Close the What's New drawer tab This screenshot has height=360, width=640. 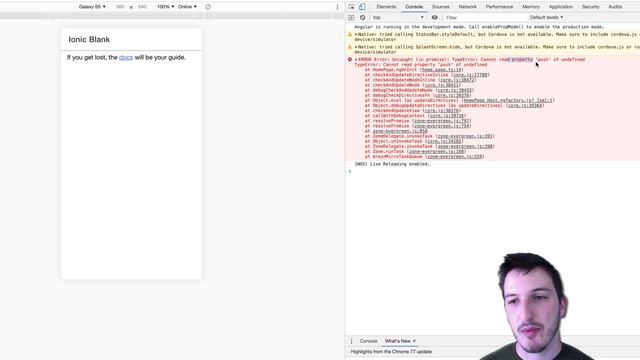[414, 341]
